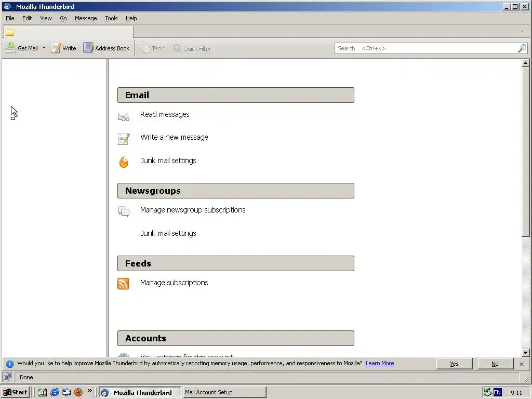Viewport: 532px width, 399px height.
Task: Click the Email section header
Action: (236, 95)
